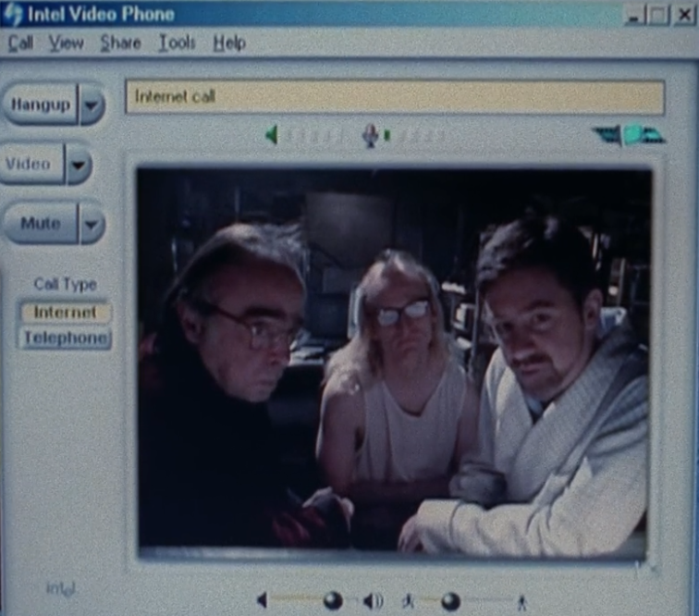Adjust the video quality slider knob

click(450, 601)
